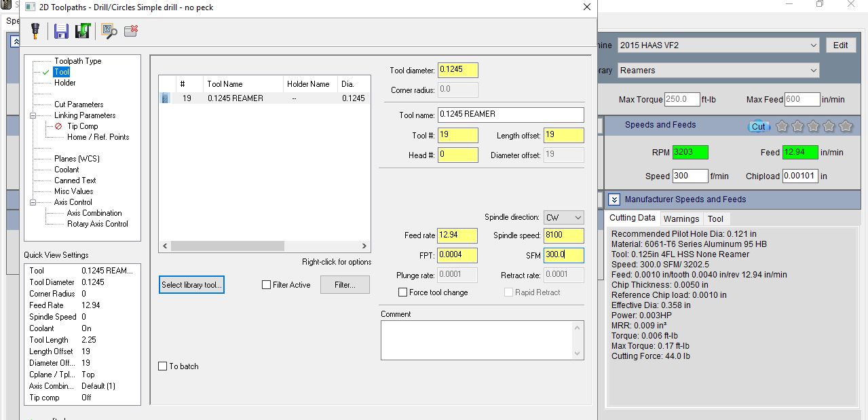Click the first star rating icon

tap(781, 126)
